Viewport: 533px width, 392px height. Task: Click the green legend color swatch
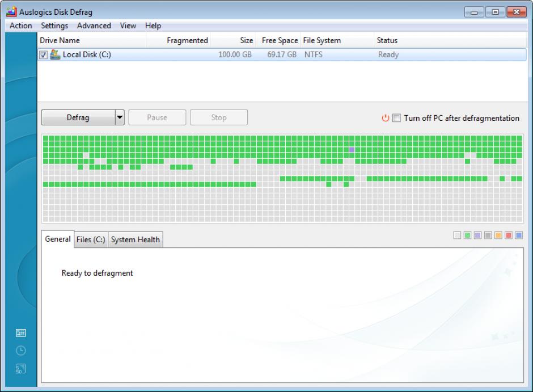467,235
